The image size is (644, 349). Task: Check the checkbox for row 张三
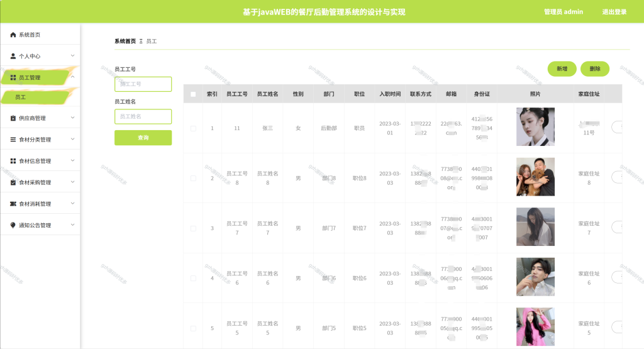(x=193, y=128)
